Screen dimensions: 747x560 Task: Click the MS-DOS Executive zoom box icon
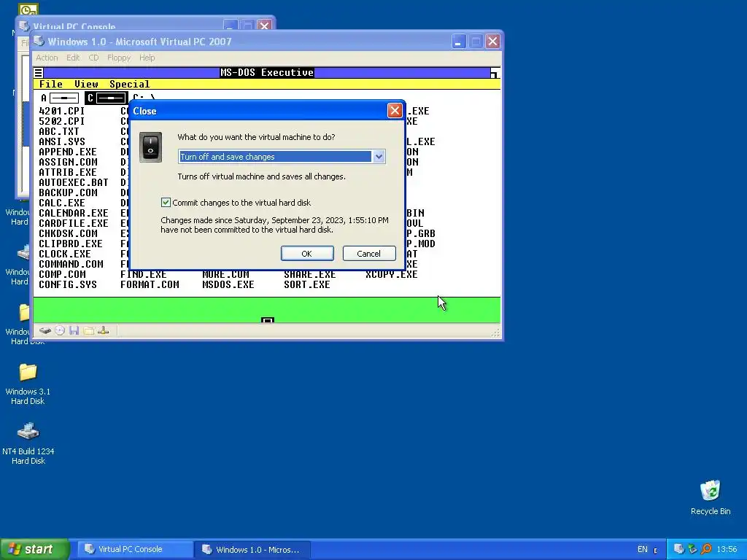coord(495,73)
